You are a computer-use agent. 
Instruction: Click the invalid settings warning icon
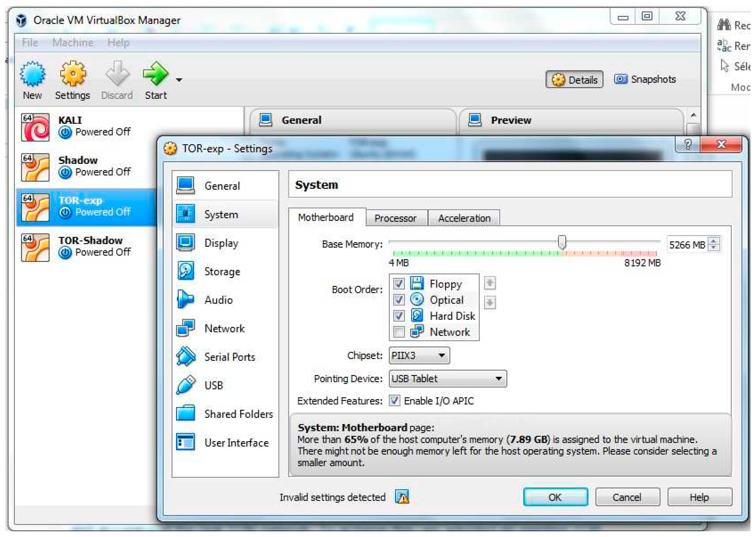[402, 497]
